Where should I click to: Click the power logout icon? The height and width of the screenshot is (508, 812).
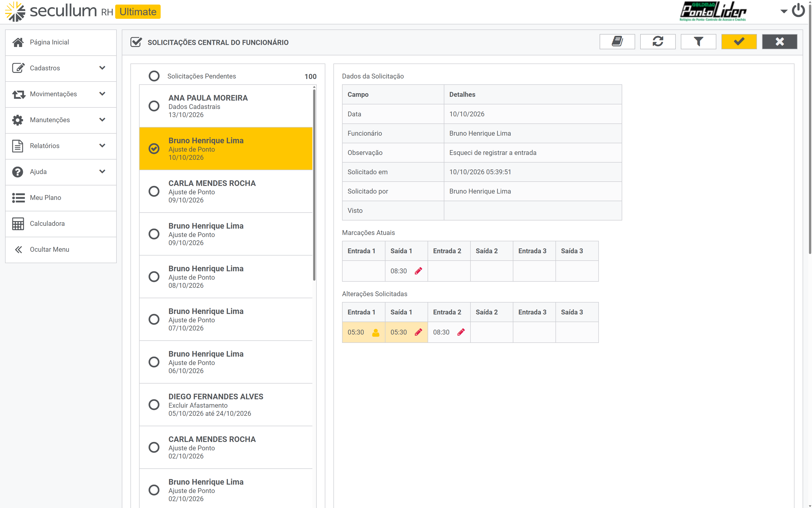click(x=798, y=10)
